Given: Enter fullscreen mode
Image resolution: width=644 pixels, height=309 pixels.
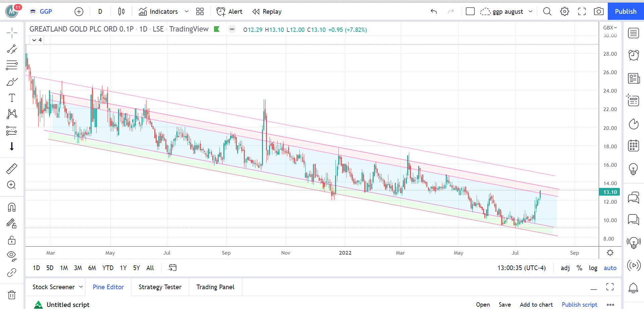Looking at the screenshot, I should [x=582, y=12].
